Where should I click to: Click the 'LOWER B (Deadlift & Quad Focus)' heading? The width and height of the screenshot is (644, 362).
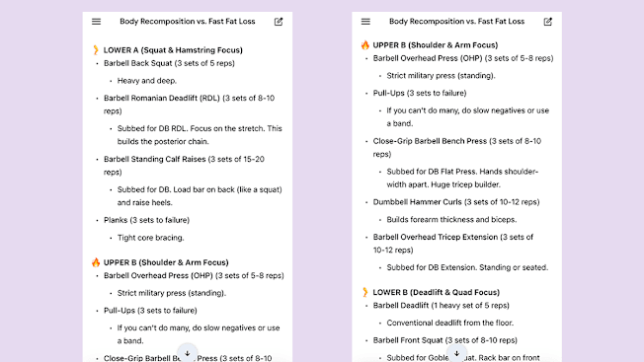437,292
